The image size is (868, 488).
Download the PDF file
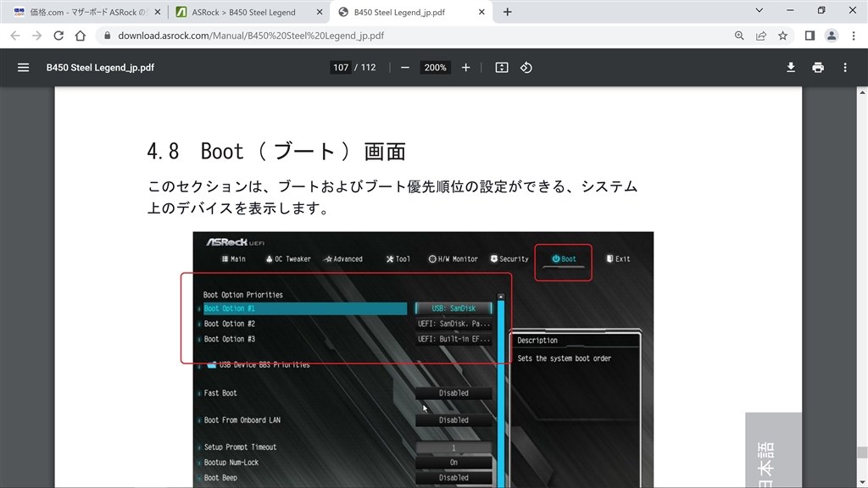pyautogui.click(x=791, y=68)
